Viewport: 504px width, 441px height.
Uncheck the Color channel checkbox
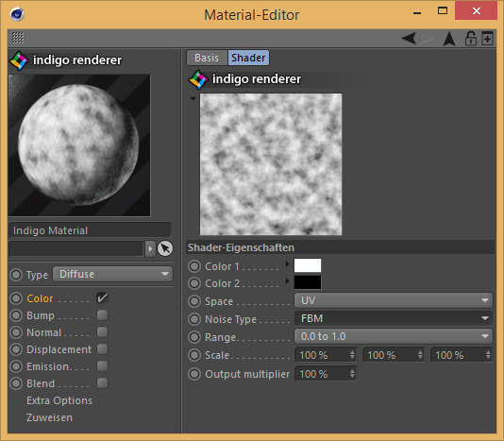[x=102, y=298]
